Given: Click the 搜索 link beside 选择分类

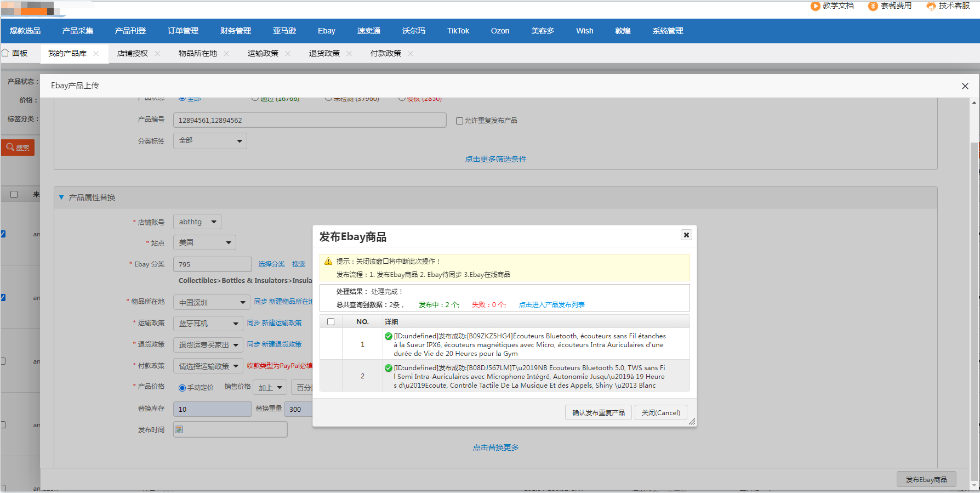Looking at the screenshot, I should [x=299, y=264].
